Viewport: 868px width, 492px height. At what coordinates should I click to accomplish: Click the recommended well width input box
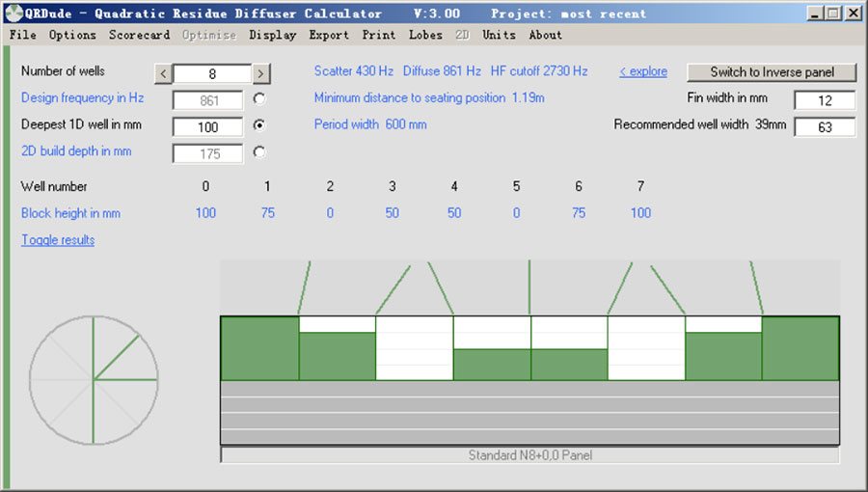point(824,126)
